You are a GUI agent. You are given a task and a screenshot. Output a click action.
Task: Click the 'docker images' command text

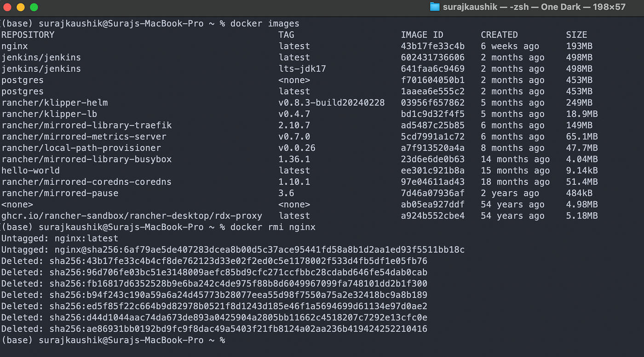[264, 23]
